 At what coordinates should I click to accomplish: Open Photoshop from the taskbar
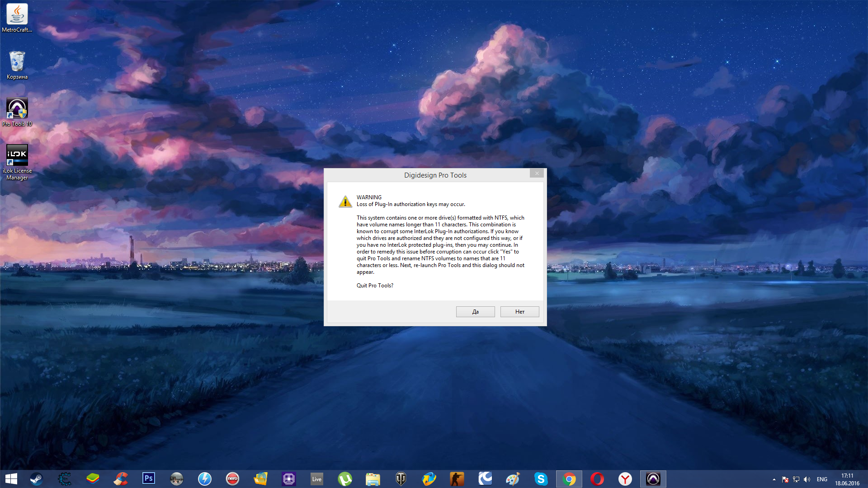point(149,479)
